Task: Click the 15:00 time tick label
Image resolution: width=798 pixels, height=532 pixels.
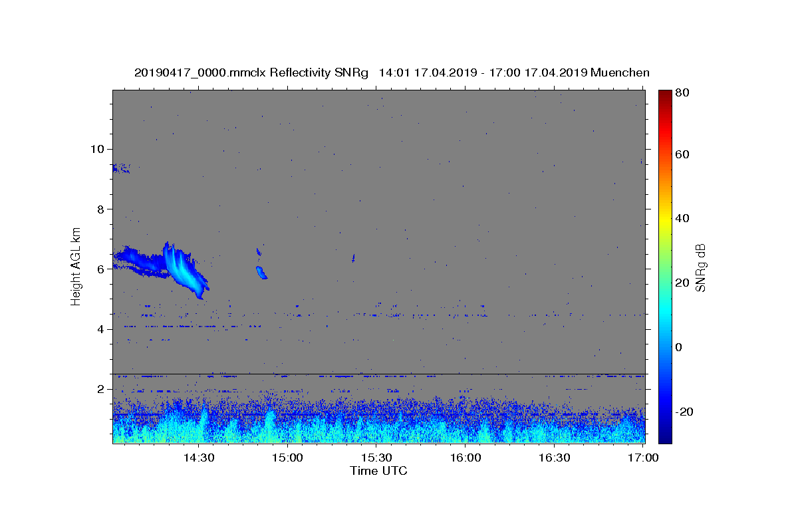Action: point(288,458)
